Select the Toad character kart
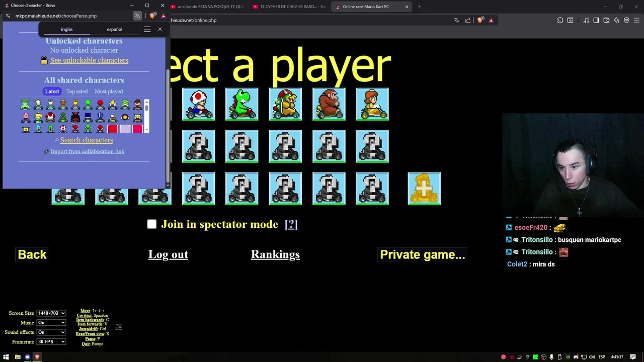 click(198, 104)
